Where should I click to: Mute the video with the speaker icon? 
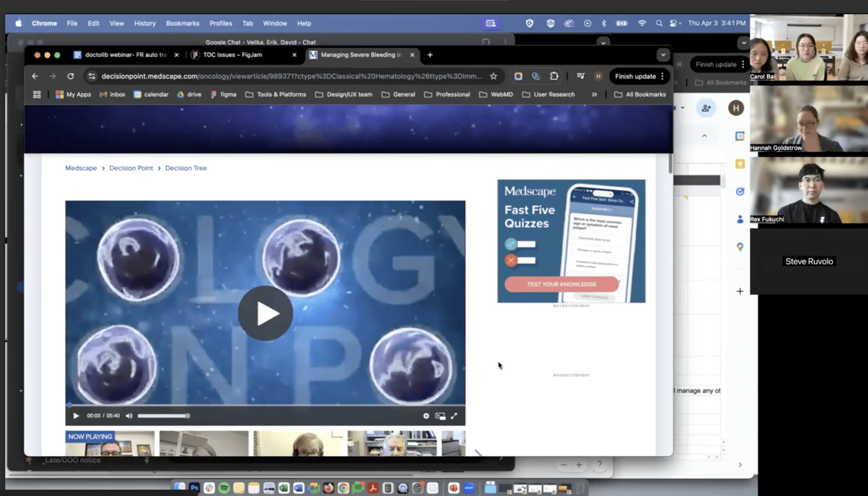pos(129,416)
